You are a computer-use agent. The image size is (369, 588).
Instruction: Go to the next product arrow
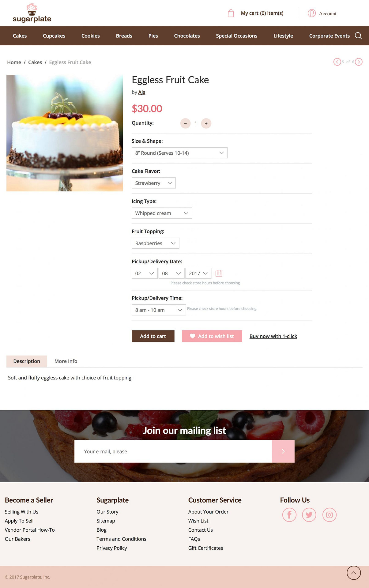pyautogui.click(x=359, y=62)
